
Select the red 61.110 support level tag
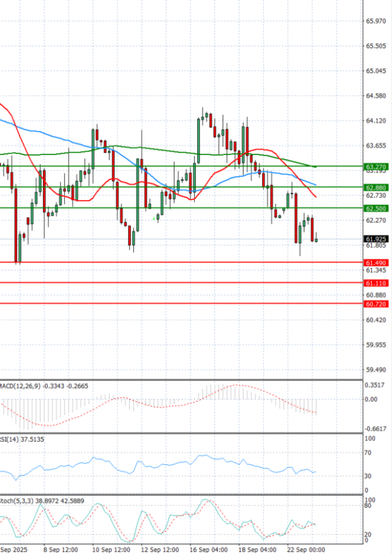[376, 283]
